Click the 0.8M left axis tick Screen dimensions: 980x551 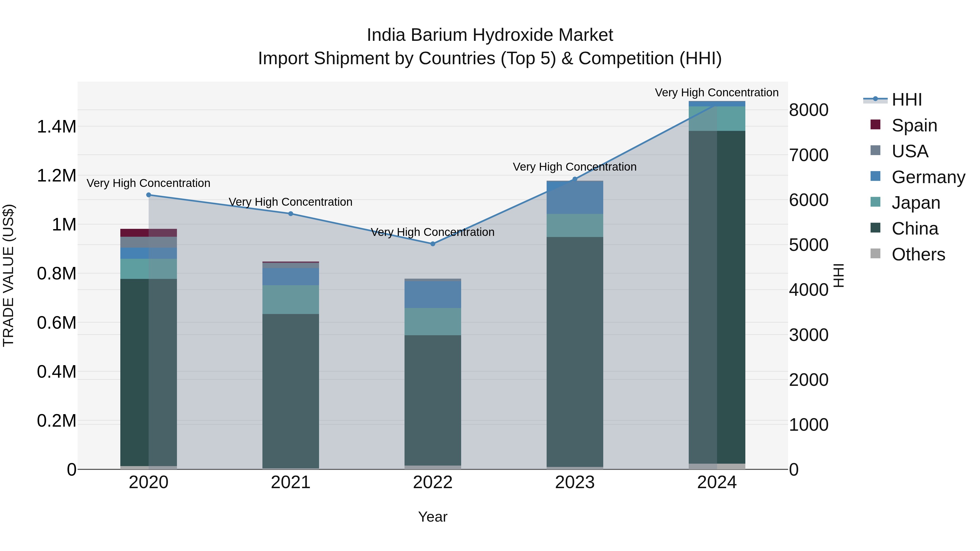pos(56,274)
